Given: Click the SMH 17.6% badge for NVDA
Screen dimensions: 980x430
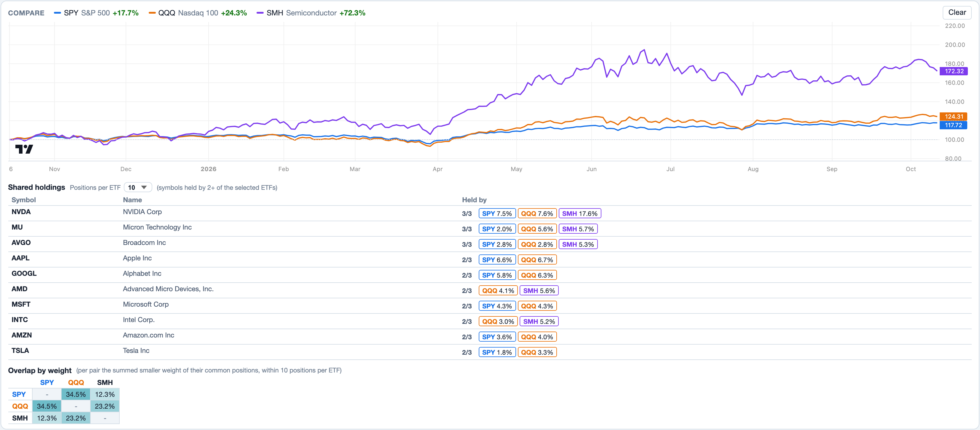Looking at the screenshot, I should tap(580, 214).
